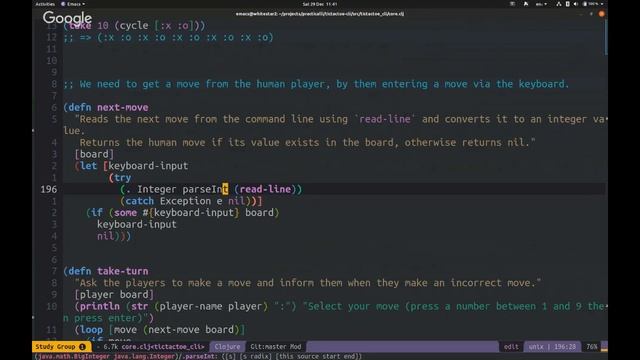Click the take-turn docstring Ask the players
Image resolution: width=640 pixels, height=360 pixels.
coord(308,283)
